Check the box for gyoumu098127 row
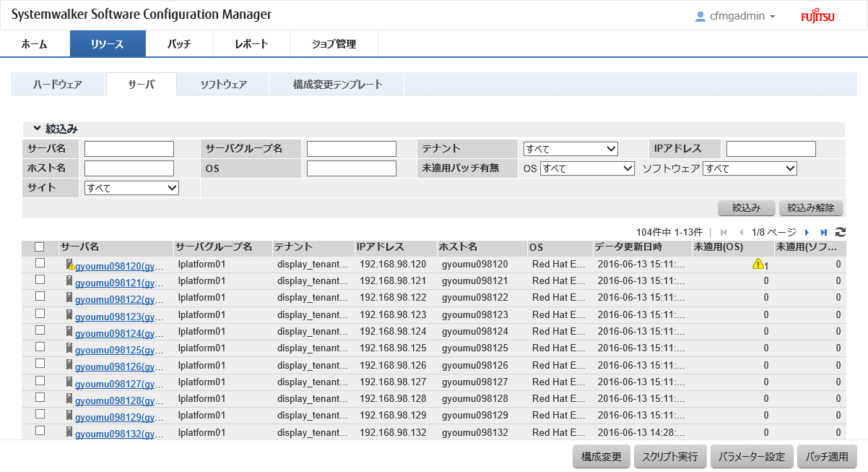The width and height of the screenshot is (868, 472). click(x=40, y=380)
